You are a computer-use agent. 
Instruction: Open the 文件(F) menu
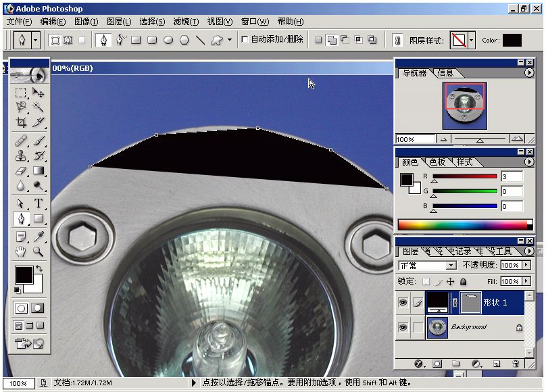[x=19, y=22]
